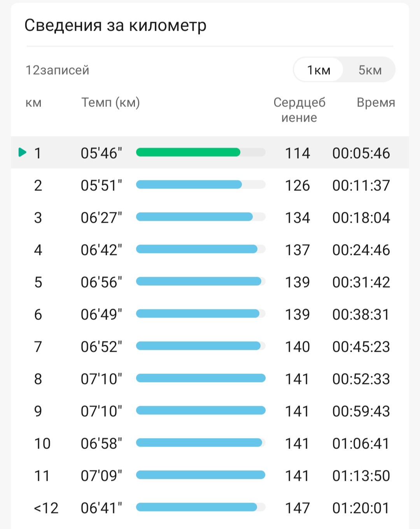
Task: Select the kilometer 11 row with pace 07'09"
Action: click(x=210, y=475)
